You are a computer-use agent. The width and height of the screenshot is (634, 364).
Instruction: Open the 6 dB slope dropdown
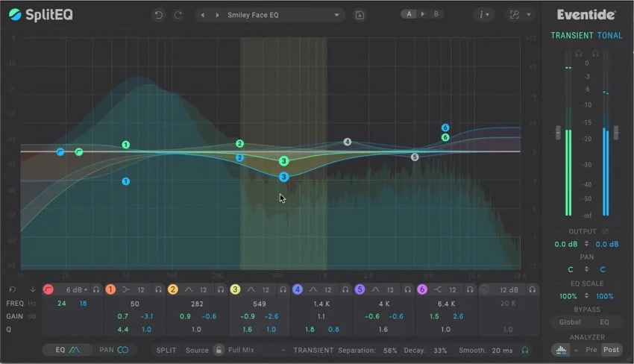coord(77,290)
